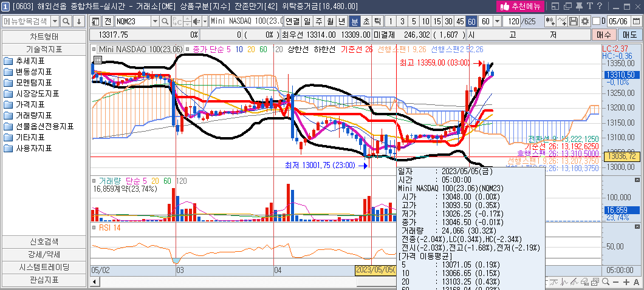The width and height of the screenshot is (644, 290).
Task: Click the symbol search magnifier next to NQM23
Action: 165,21
